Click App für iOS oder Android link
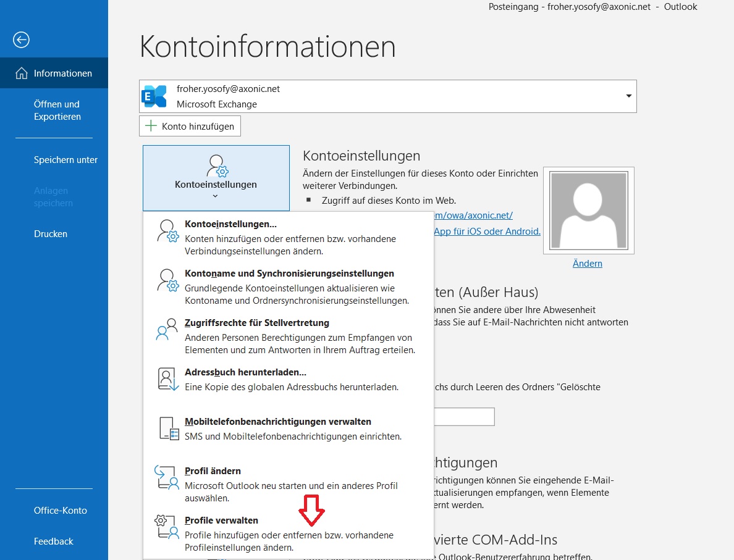This screenshot has width=734, height=560. point(487,231)
